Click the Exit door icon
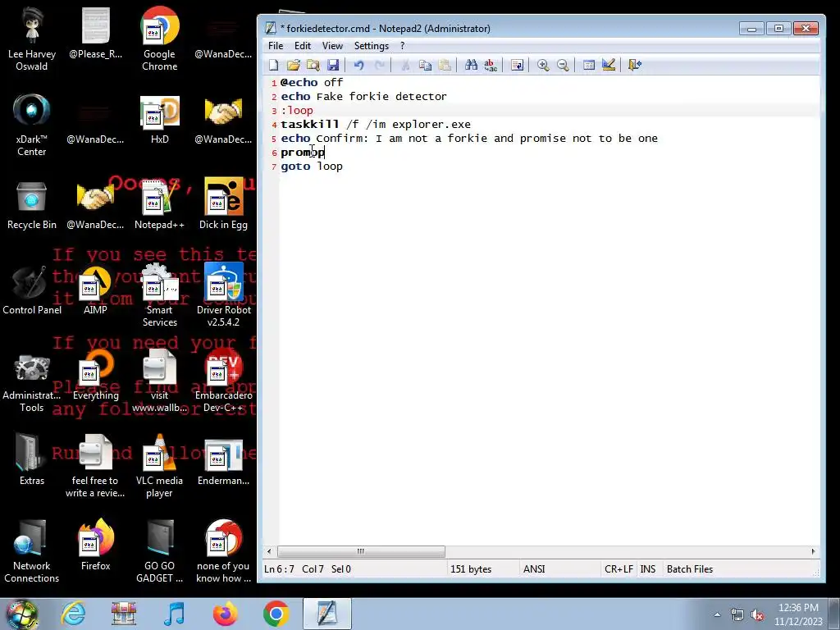840x630 pixels. [635, 66]
